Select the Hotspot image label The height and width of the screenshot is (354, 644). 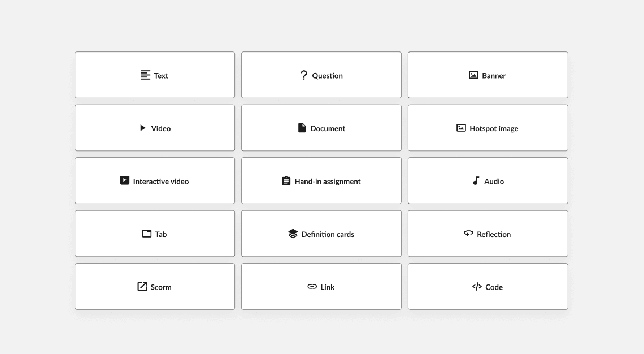pos(494,129)
